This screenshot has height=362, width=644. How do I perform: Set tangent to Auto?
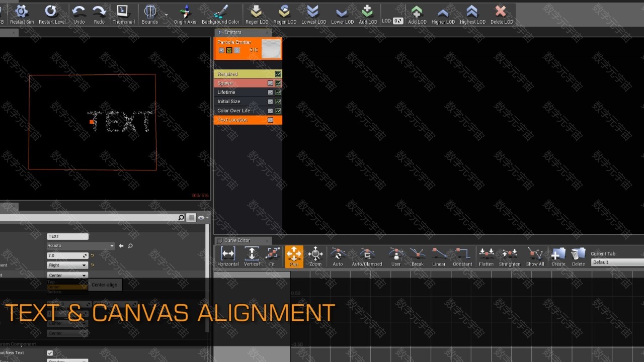(x=338, y=257)
